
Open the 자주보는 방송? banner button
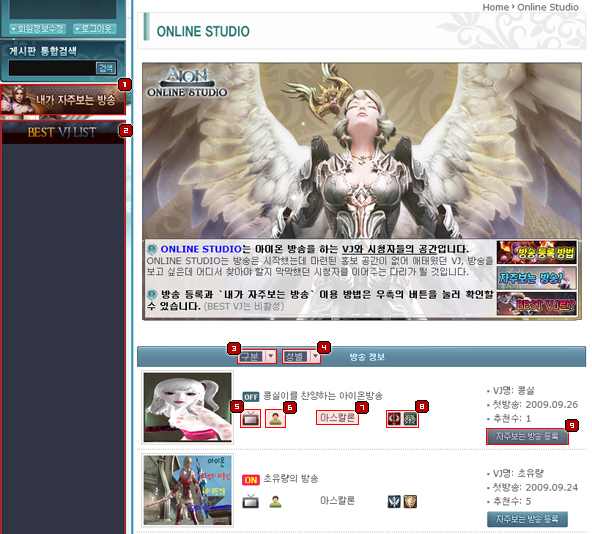point(536,278)
